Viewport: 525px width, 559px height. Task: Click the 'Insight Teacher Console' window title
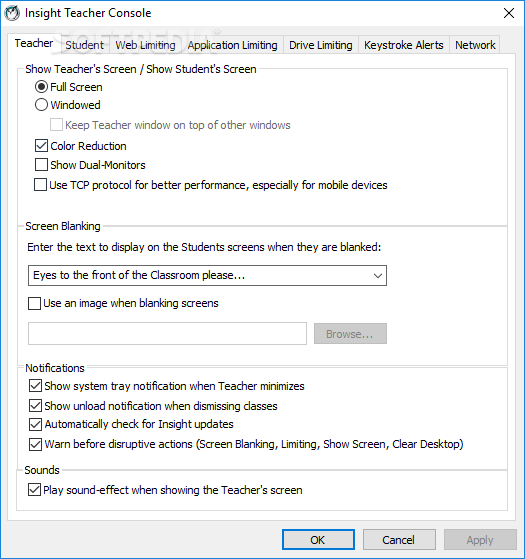[88, 13]
